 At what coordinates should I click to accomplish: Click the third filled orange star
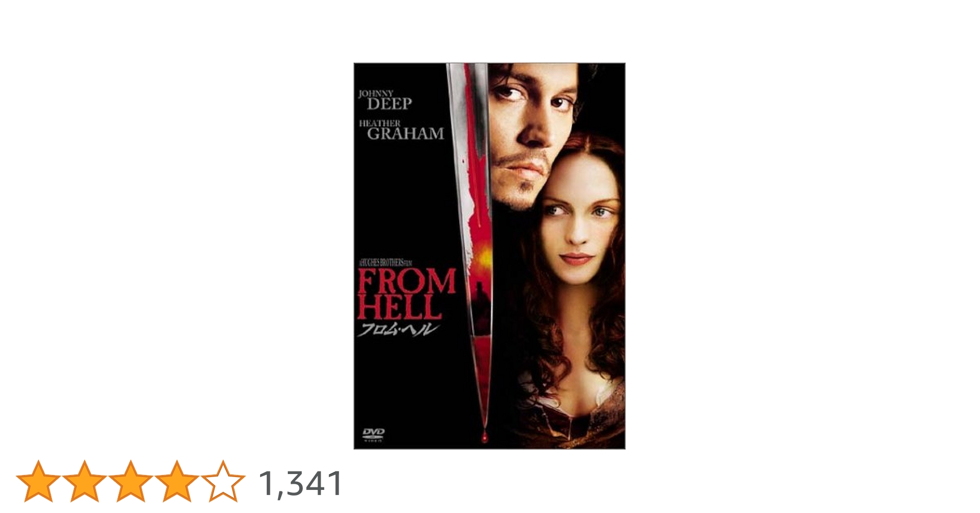pyautogui.click(x=131, y=481)
